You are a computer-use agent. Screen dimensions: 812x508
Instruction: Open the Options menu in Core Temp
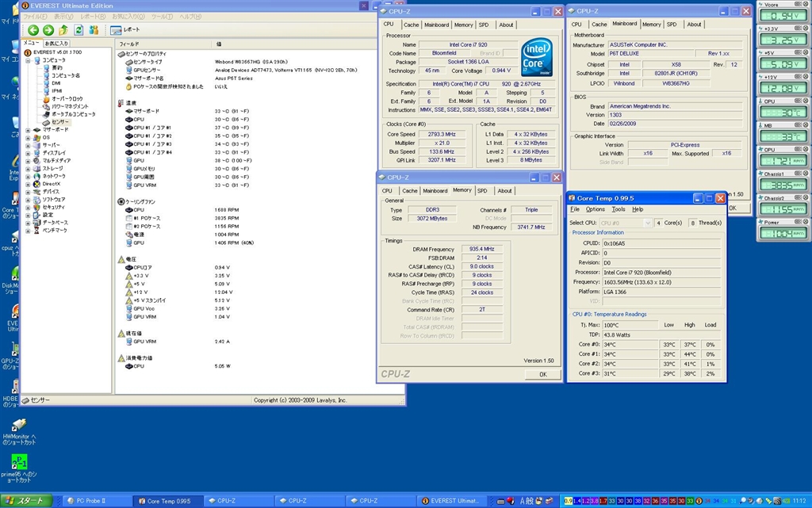[x=595, y=209]
